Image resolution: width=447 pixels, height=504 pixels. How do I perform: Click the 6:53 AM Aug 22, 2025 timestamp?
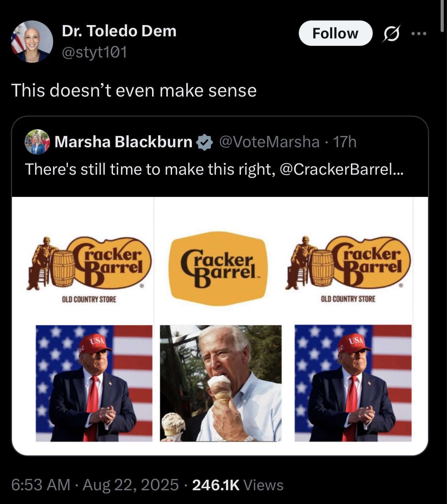95,485
